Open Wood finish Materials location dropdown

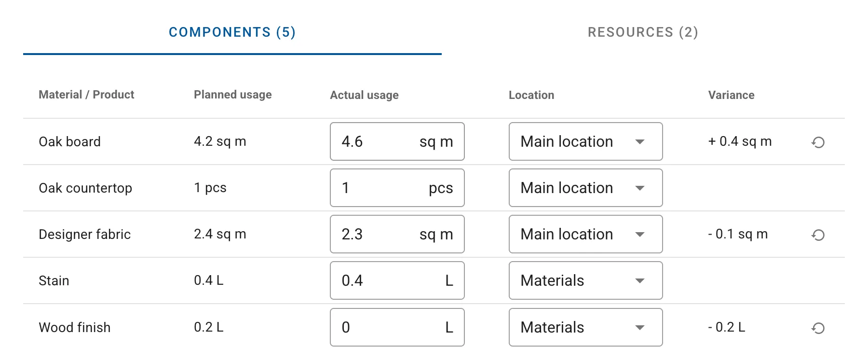point(585,327)
